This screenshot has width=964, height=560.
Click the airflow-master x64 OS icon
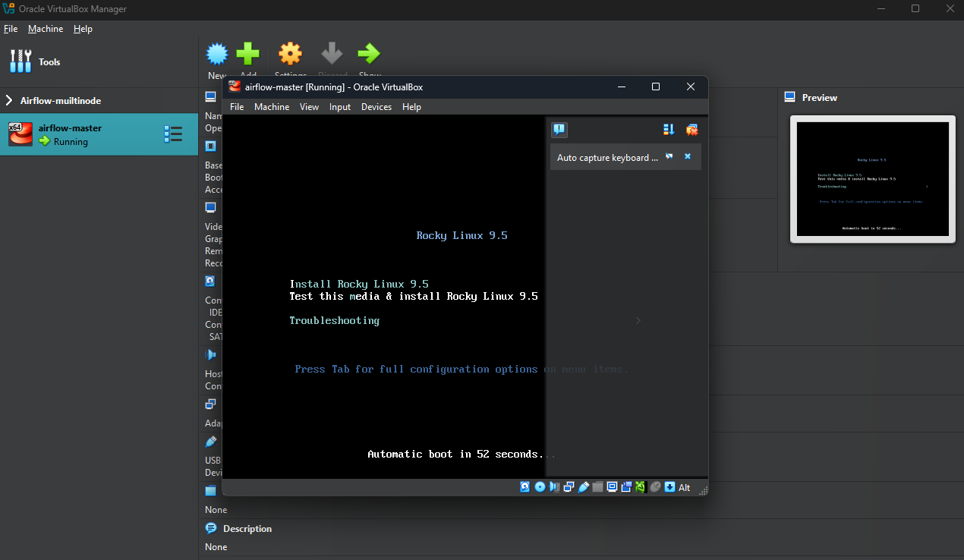pyautogui.click(x=20, y=134)
